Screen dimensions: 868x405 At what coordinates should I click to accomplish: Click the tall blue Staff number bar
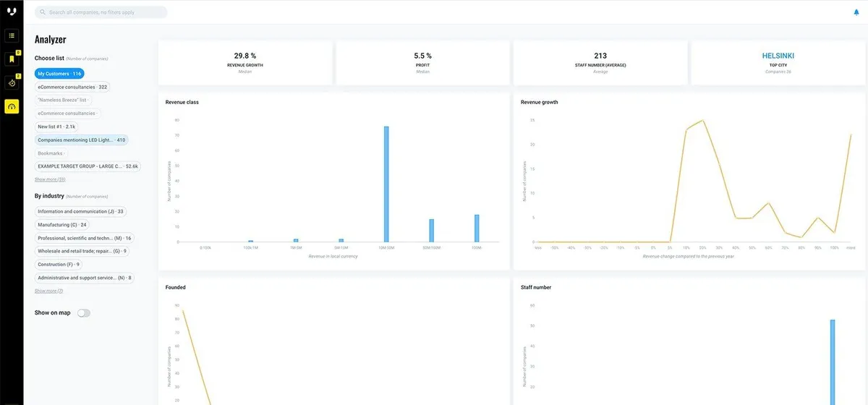[x=833, y=362]
